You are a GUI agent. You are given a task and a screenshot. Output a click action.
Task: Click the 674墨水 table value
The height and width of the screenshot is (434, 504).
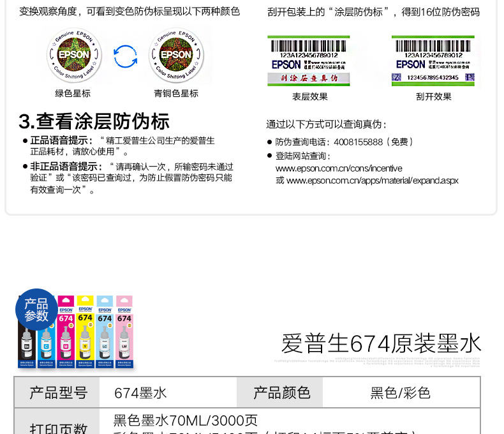[x=140, y=393]
